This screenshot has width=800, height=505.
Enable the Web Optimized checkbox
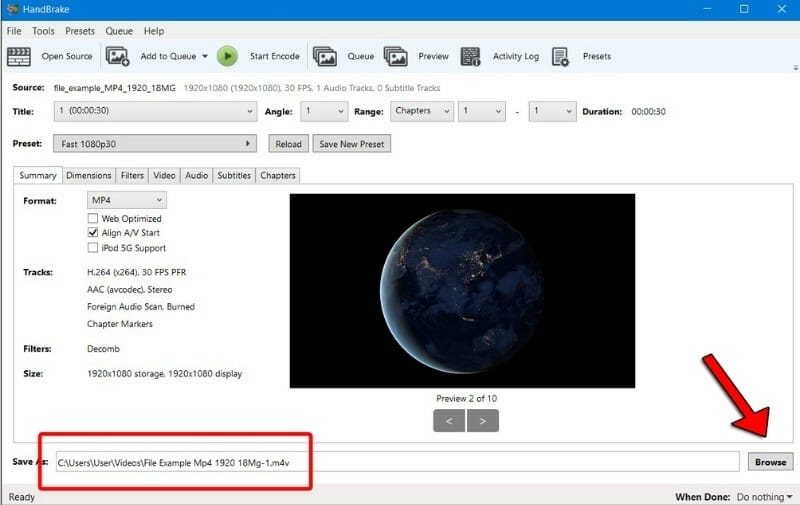93,218
